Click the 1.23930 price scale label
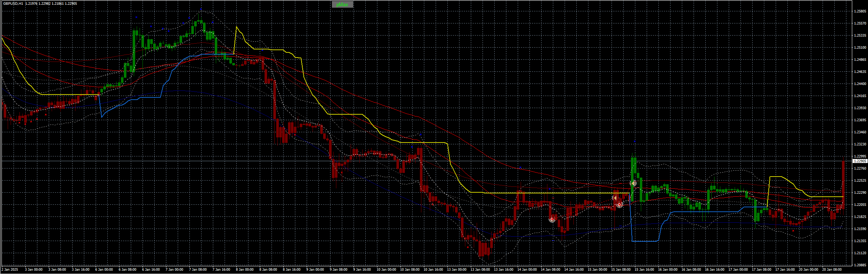This screenshot has height=274, width=868. point(861,108)
